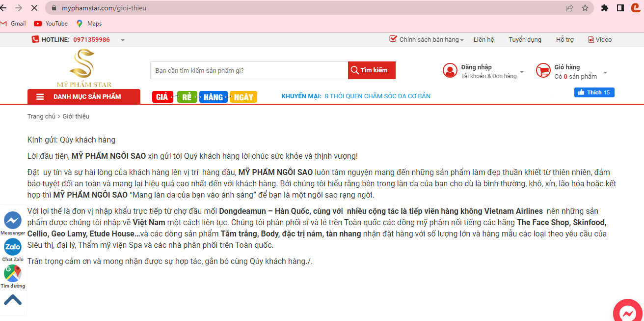The height and width of the screenshot is (321, 644).
Task: Bookmark this page with star icon
Action: [x=585, y=8]
